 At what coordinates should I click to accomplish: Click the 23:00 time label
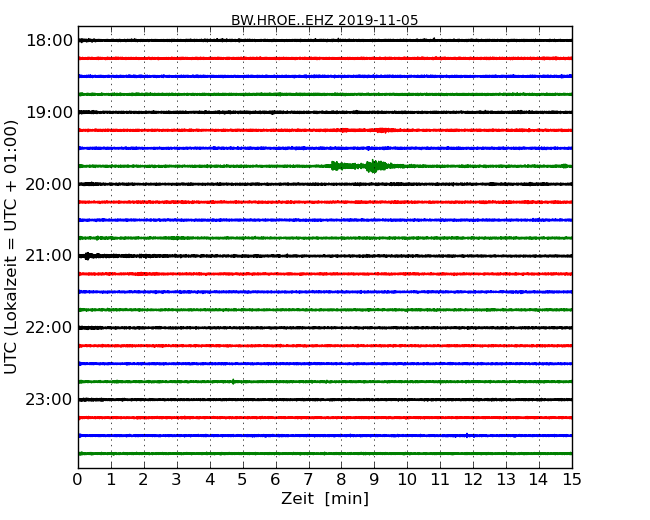click(x=49, y=399)
